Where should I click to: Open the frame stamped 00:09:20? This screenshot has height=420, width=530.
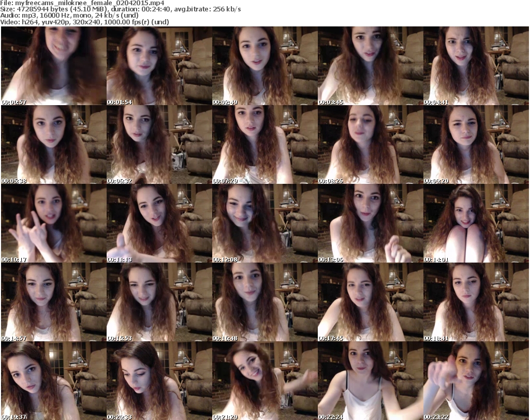(x=476, y=144)
